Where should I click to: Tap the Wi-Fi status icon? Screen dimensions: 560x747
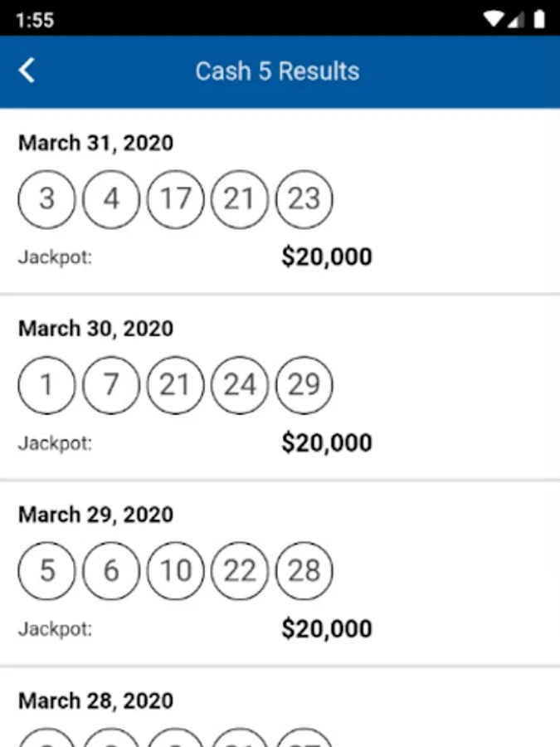495,19
